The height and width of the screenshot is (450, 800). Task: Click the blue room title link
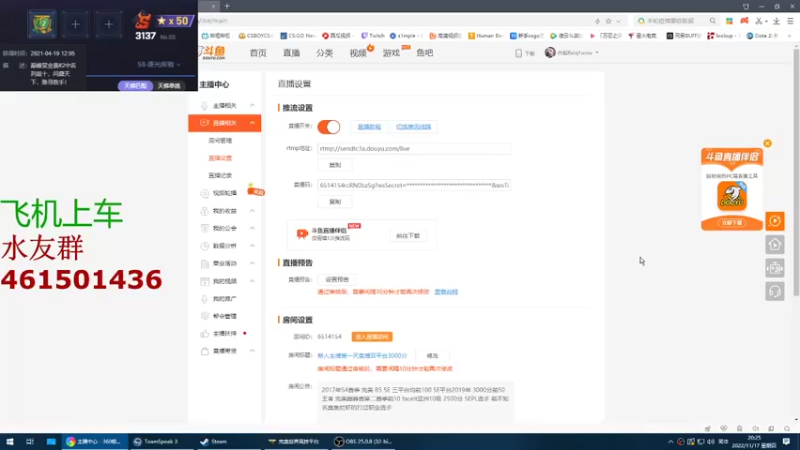pyautogui.click(x=362, y=356)
